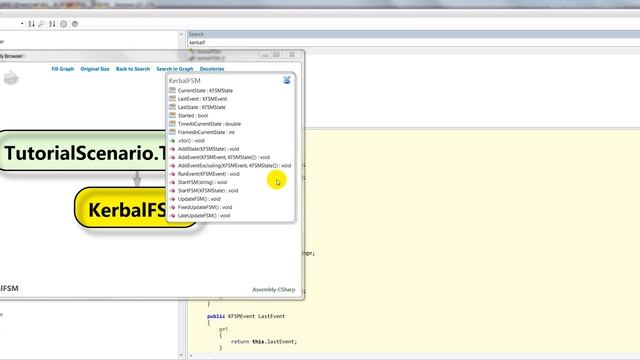This screenshot has height=360, width=640.
Task: Click the magnifier search icon in the toolbar
Action: [x=41, y=24]
